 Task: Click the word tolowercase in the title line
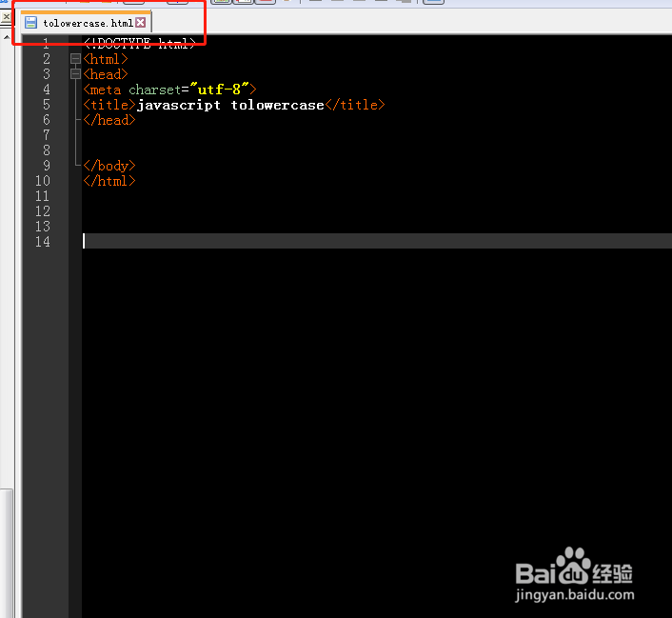[277, 105]
